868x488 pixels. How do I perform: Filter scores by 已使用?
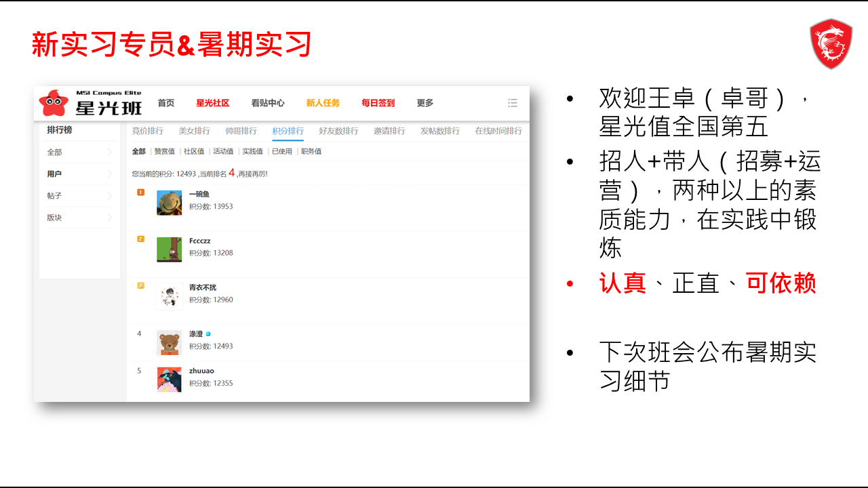pos(281,151)
